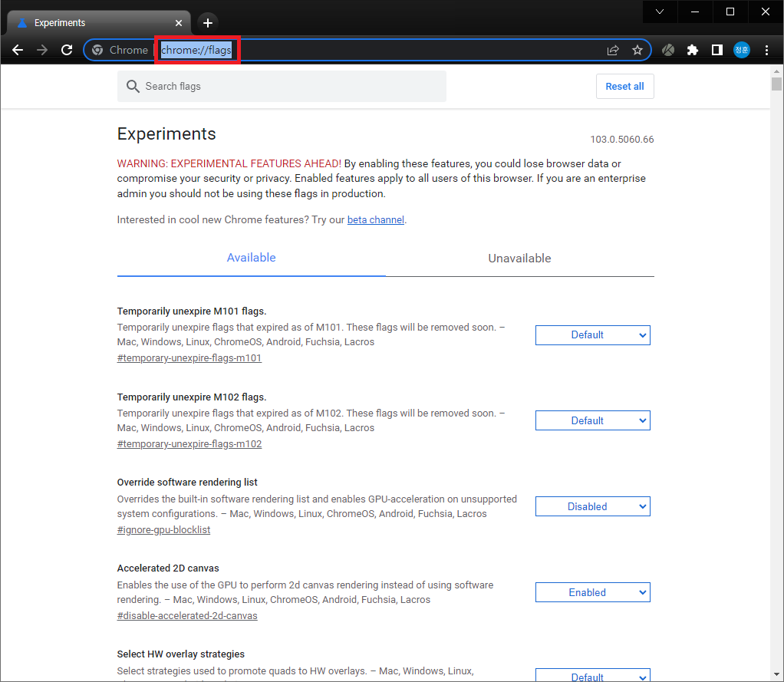Screen dimensions: 784x682
Task: Share this page using the share icon
Action: point(613,50)
